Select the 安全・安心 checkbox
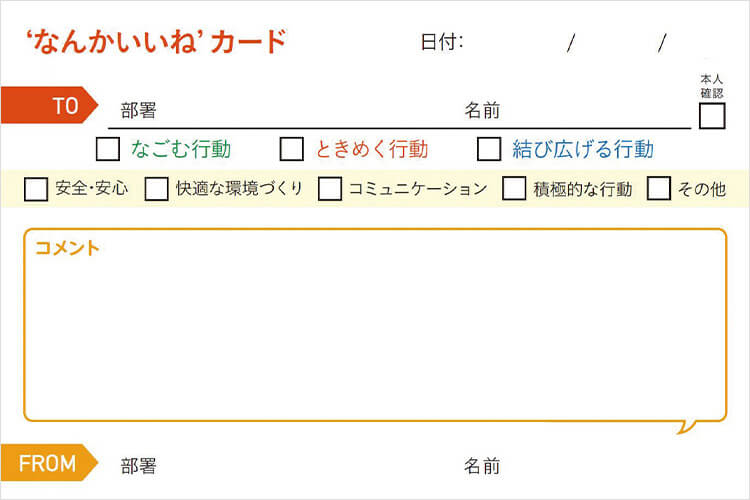 (x=36, y=189)
